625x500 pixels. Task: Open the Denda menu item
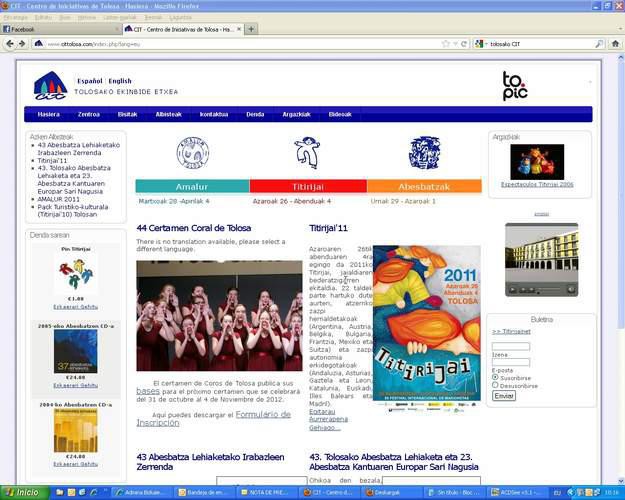tap(255, 114)
